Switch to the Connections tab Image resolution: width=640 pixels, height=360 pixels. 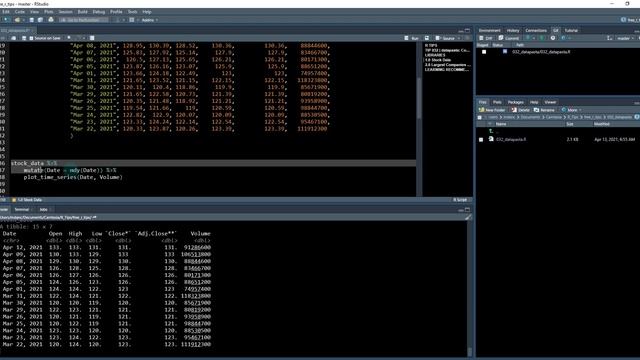[x=536, y=30]
